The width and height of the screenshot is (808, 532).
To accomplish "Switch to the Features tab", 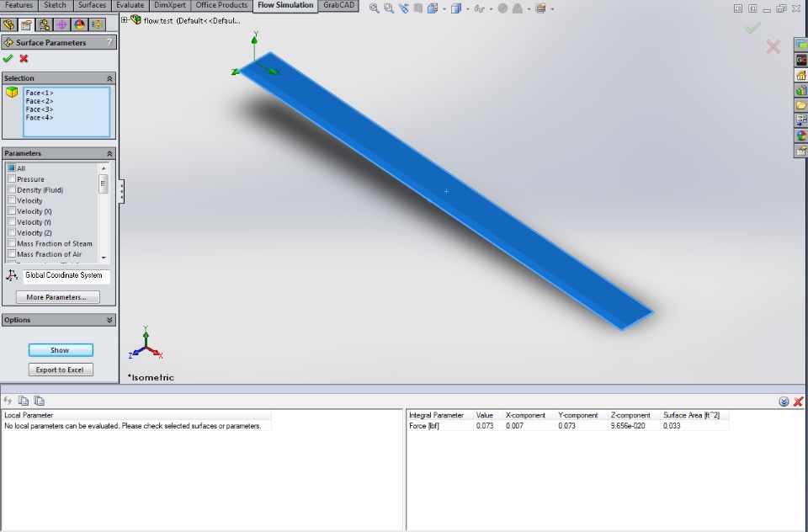I will point(19,5).
